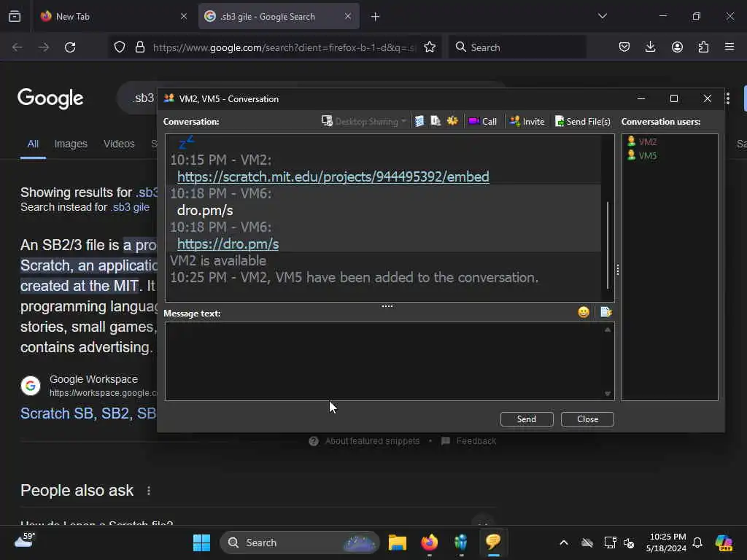Click the Firefox View icon
This screenshot has width=747, height=560.
click(15, 16)
